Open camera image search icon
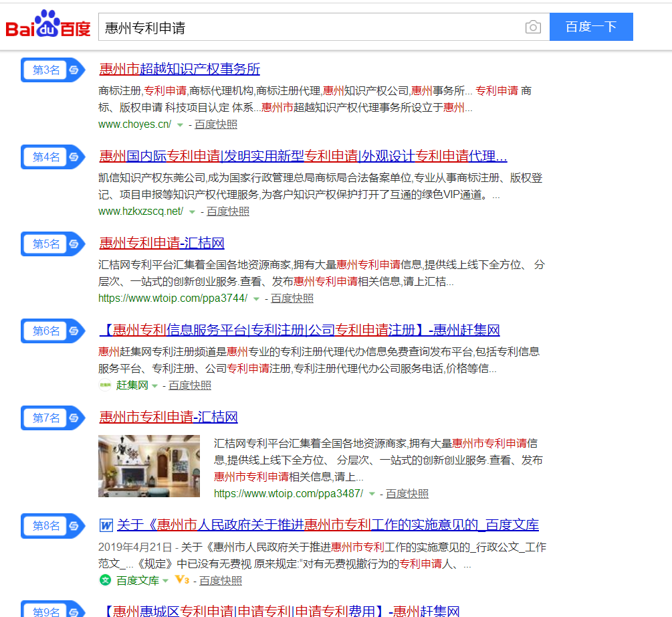The height and width of the screenshot is (617, 672). click(533, 27)
